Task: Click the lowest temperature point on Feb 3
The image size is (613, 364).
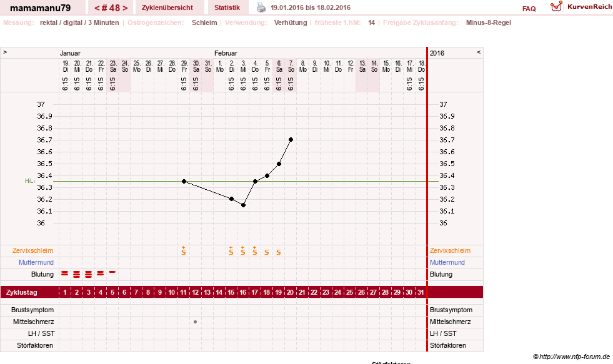Action: coord(243,205)
